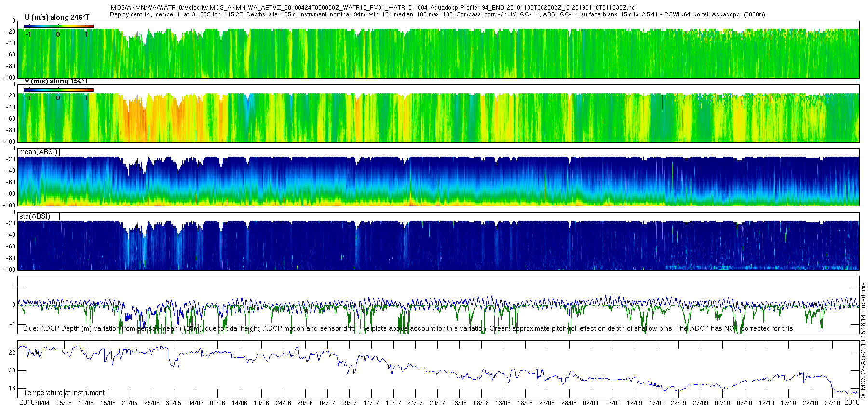Click the -40 depth tick of std(ABSI) panel
868x410 pixels.
point(11,235)
